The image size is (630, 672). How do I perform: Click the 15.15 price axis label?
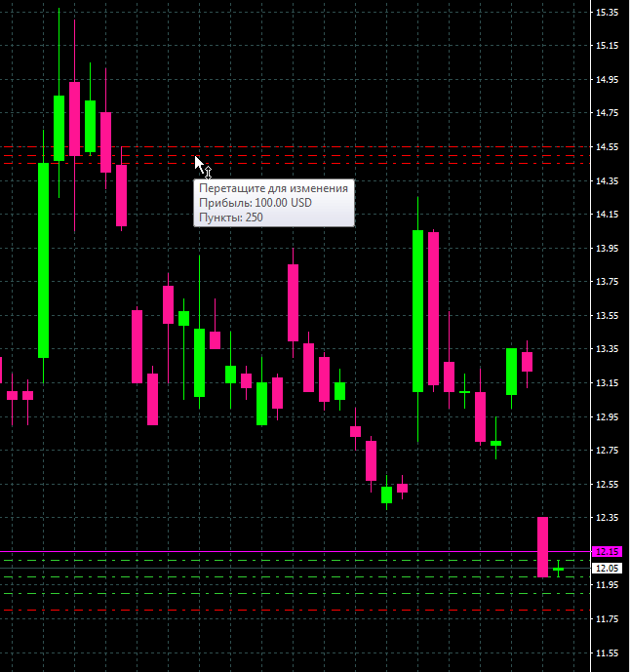pyautogui.click(x=607, y=46)
